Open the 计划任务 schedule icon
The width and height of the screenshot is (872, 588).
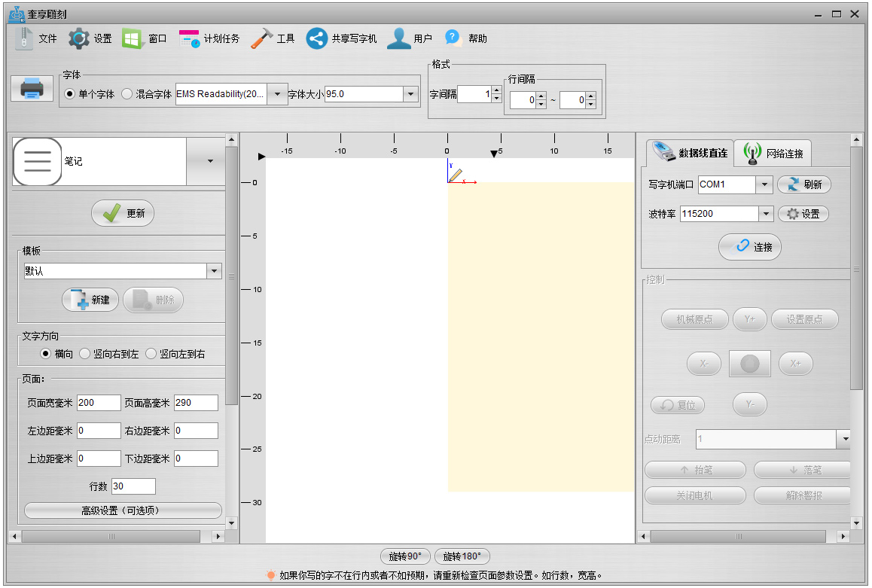[x=190, y=38]
